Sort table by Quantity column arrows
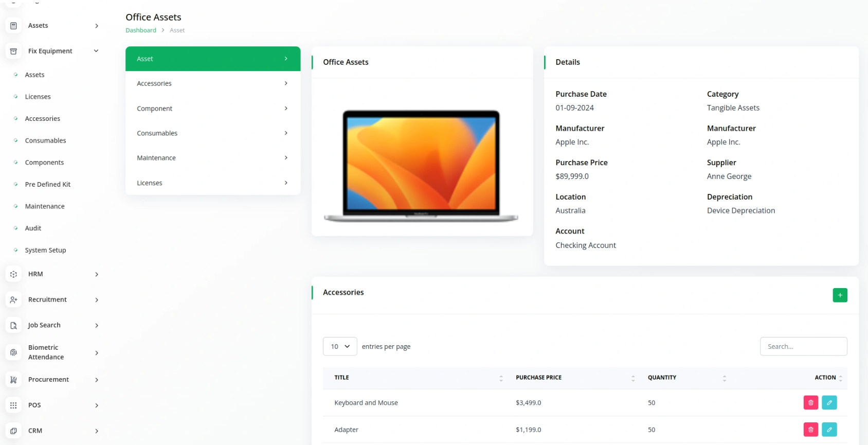Viewport: 868px width, 445px height. (724, 378)
